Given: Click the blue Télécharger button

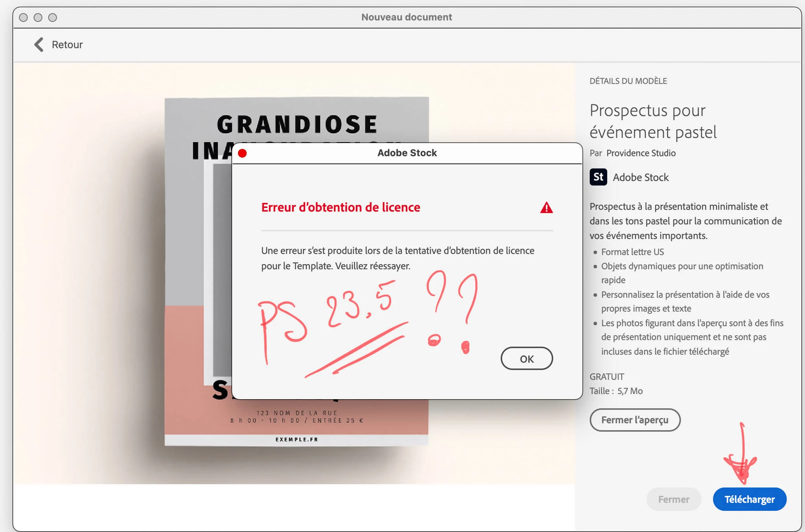Looking at the screenshot, I should [749, 499].
